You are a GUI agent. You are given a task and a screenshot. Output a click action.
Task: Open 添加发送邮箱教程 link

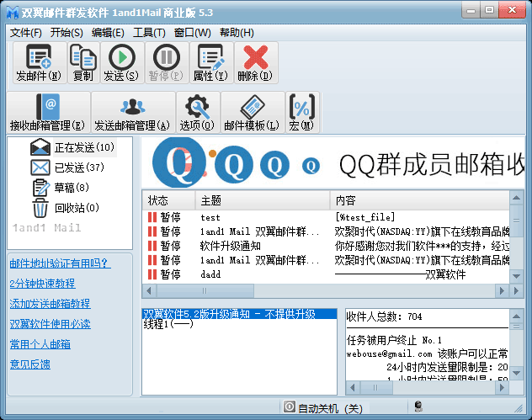50,303
